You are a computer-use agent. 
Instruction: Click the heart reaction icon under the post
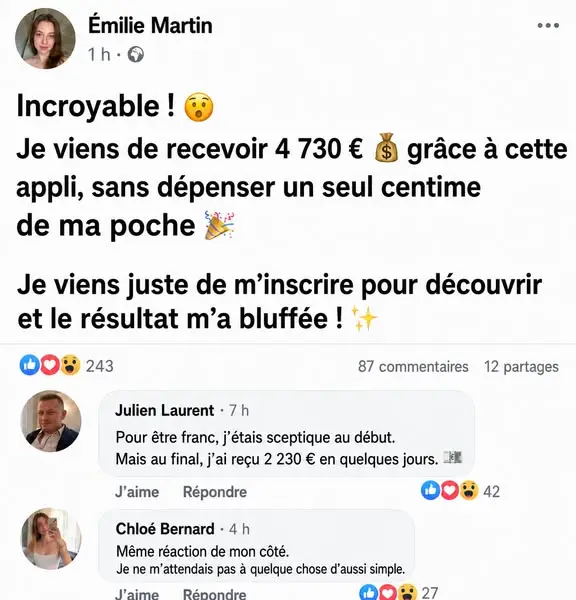point(50,365)
